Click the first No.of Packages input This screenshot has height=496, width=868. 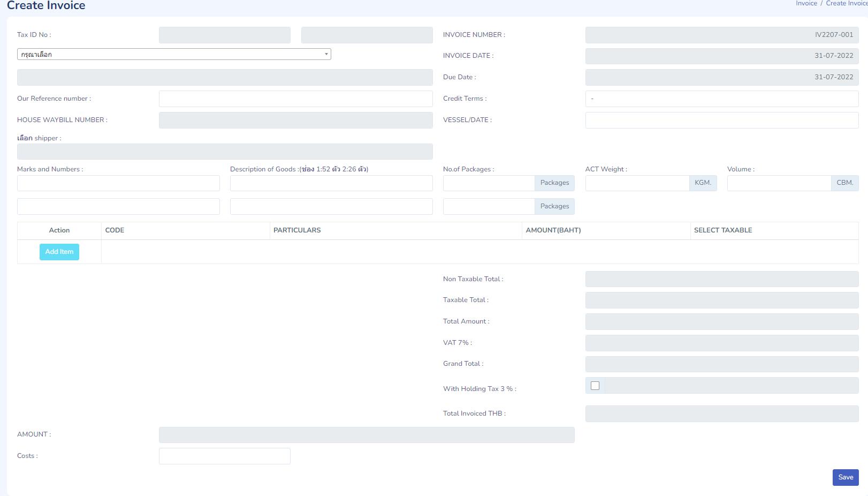(x=489, y=183)
